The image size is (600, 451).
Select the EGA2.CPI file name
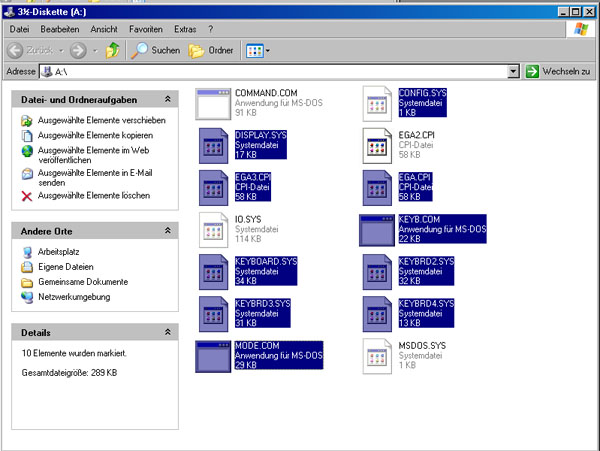416,135
